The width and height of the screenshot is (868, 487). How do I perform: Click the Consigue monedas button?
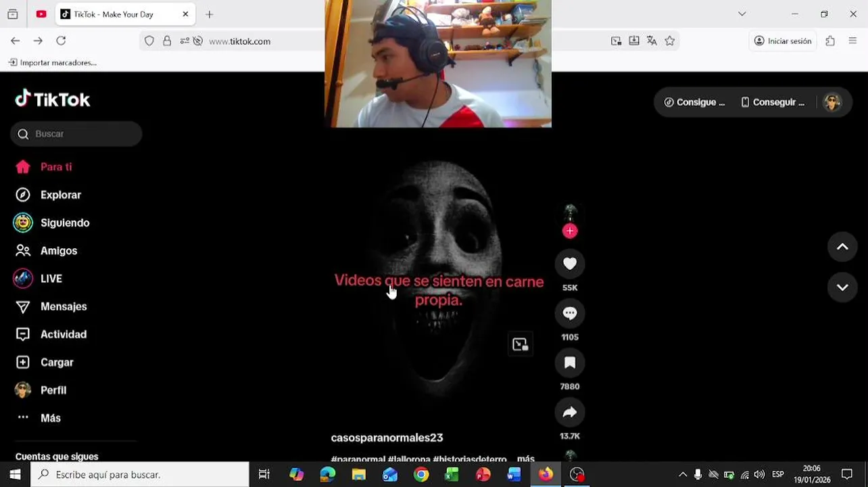(695, 102)
